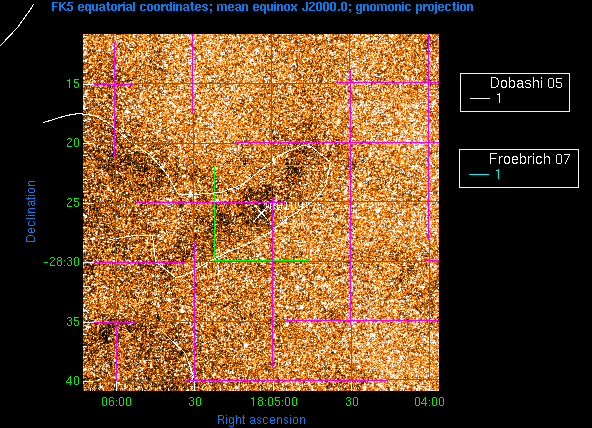Click the white line sample under Dobashi 05
Viewport: 592px width, 428px height.
479,99
